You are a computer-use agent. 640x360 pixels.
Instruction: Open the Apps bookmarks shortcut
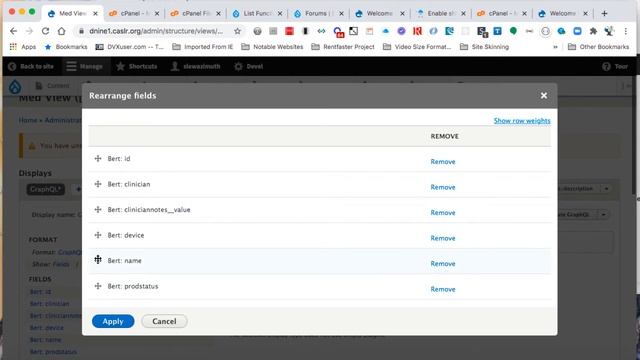[x=23, y=47]
